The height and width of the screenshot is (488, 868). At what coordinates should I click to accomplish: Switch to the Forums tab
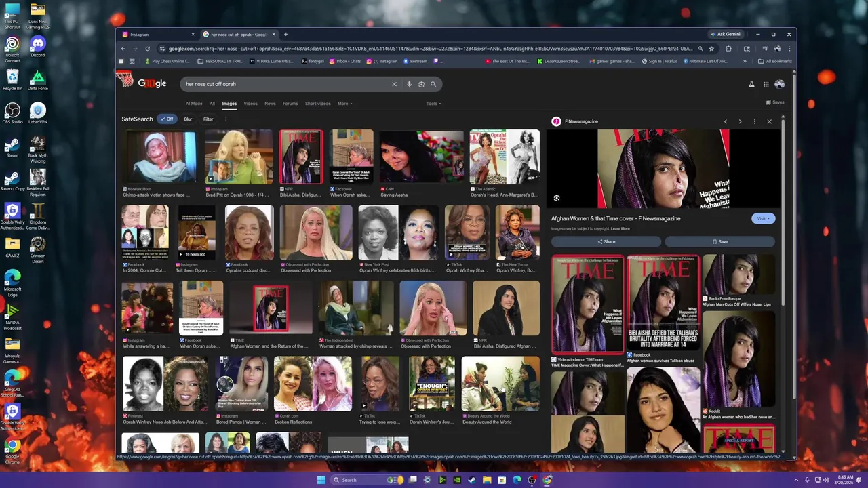[x=290, y=104]
